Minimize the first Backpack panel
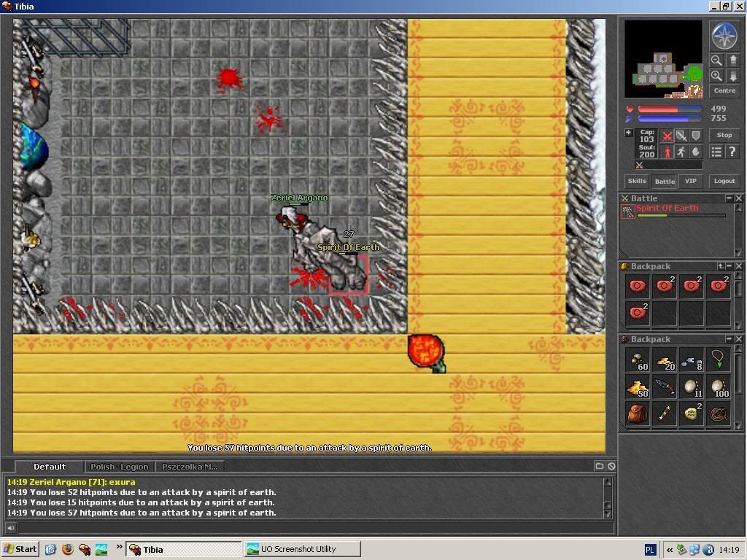Viewport: 747px width, 560px height. pyautogui.click(x=729, y=266)
